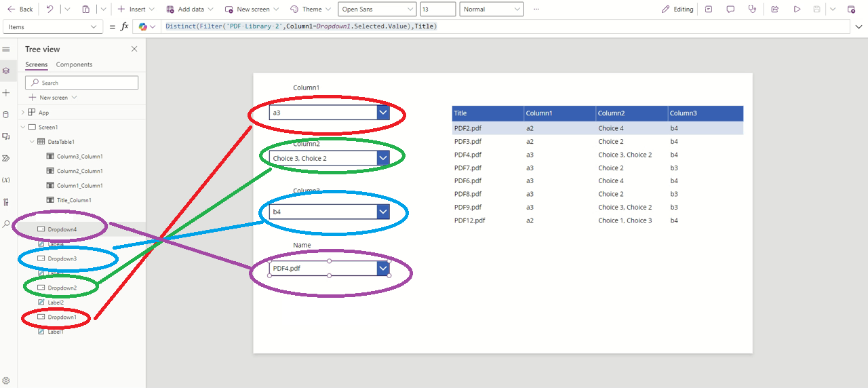Open the undo history dropdown arrow

tap(66, 9)
